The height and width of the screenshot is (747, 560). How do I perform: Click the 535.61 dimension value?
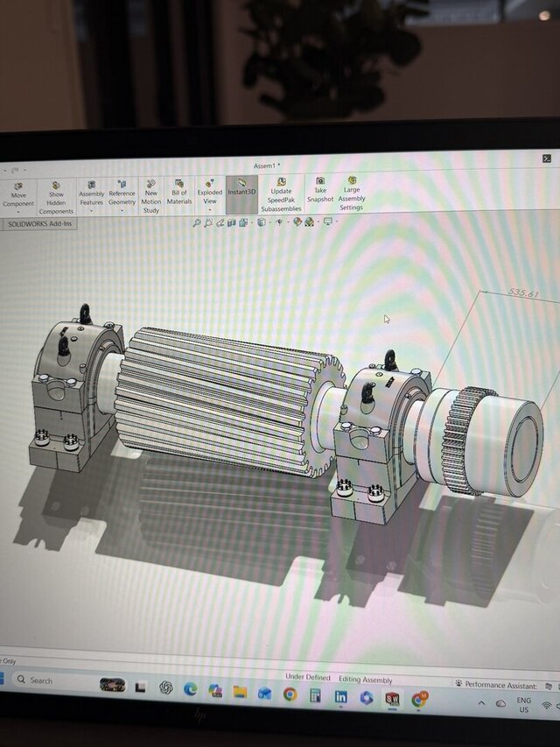(x=523, y=292)
